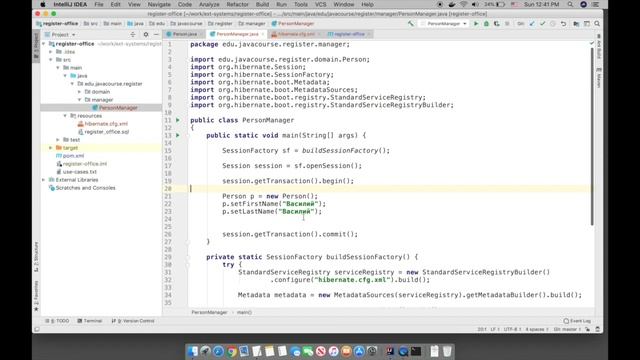Open the project panel settings gear
640x360 pixels.
click(146, 35)
